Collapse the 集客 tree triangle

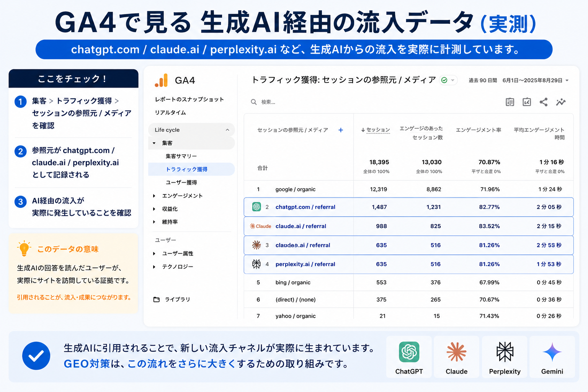tap(154, 143)
